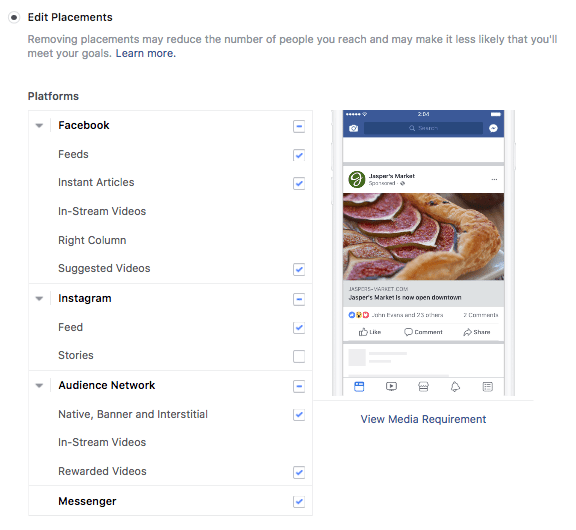The width and height of the screenshot is (576, 530).
Task: Enable the Instagram Stories checkbox
Action: 299,356
